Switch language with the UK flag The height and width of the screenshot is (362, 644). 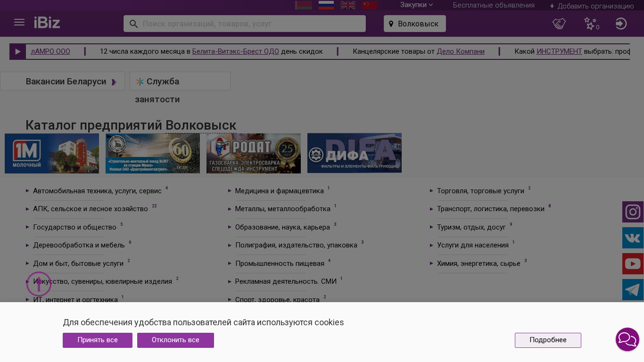click(x=348, y=5)
